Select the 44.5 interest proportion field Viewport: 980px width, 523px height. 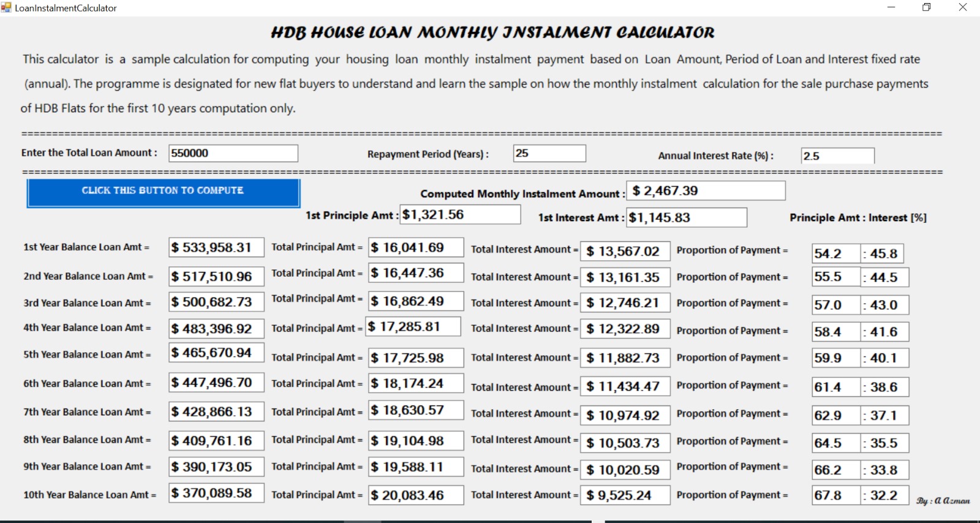(884, 277)
